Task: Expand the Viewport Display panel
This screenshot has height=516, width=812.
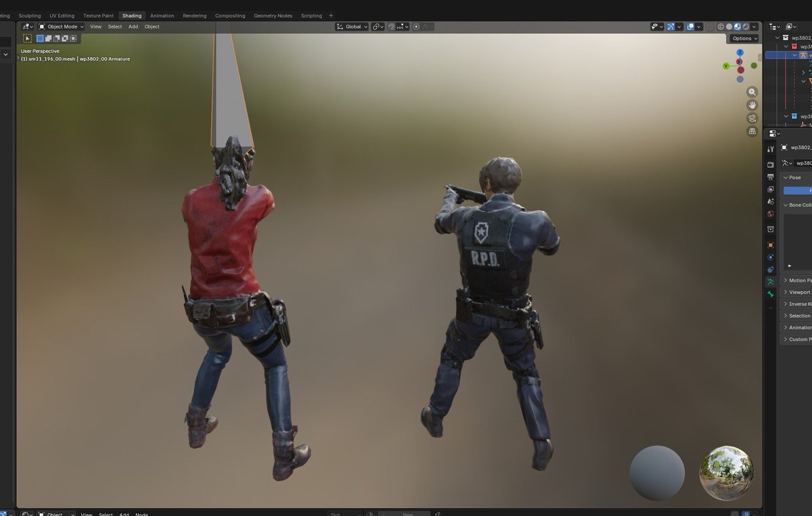Action: (797, 292)
